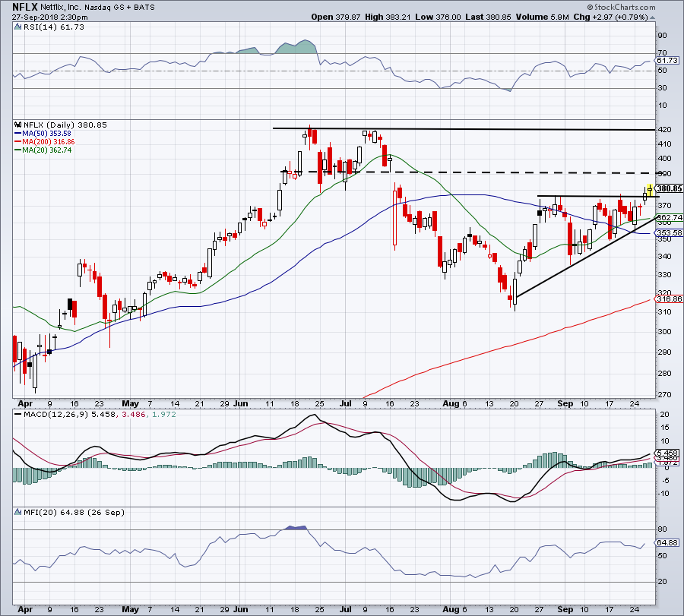Viewport: 684px width, 616px height.
Task: Click the 'Volume 5.9M' header value
Action: (x=542, y=17)
